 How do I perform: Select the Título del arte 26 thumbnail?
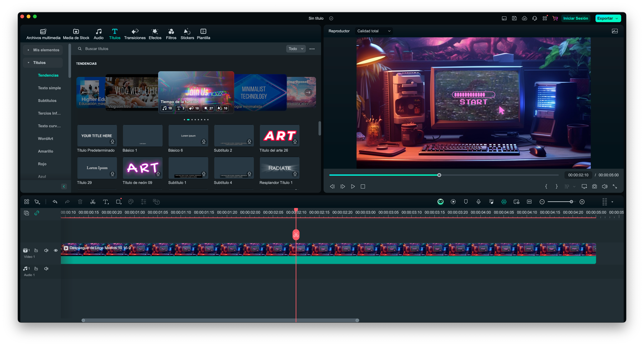pos(279,136)
